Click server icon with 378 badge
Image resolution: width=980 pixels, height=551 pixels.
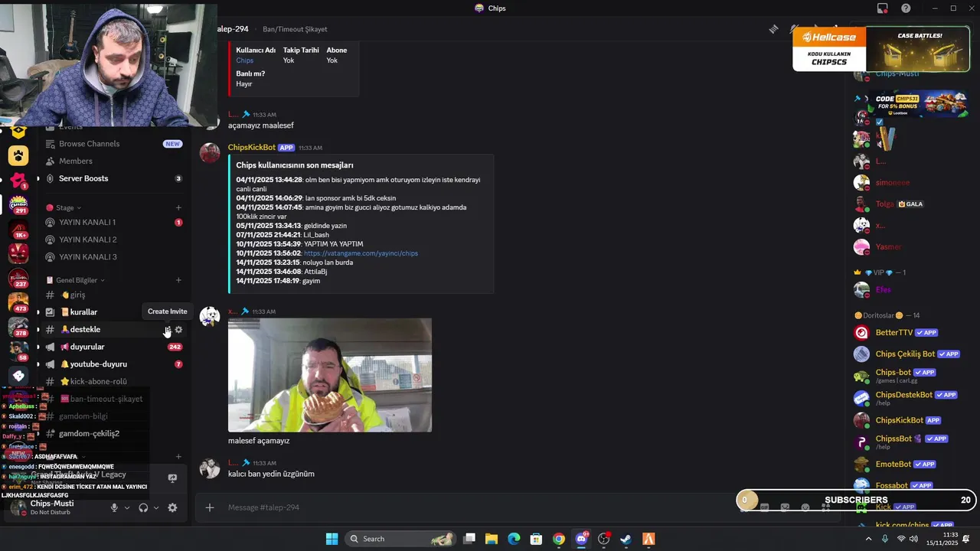pos(18,327)
